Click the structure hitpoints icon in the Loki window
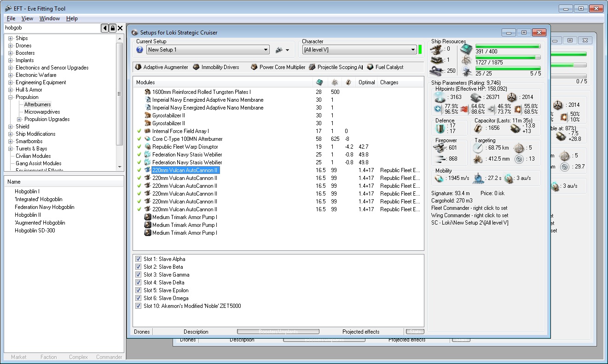The image size is (608, 364). click(511, 97)
